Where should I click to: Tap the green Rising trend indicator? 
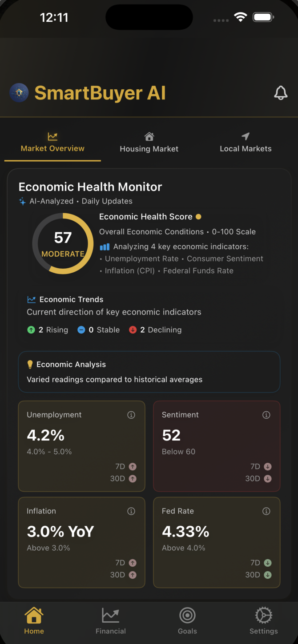click(31, 330)
